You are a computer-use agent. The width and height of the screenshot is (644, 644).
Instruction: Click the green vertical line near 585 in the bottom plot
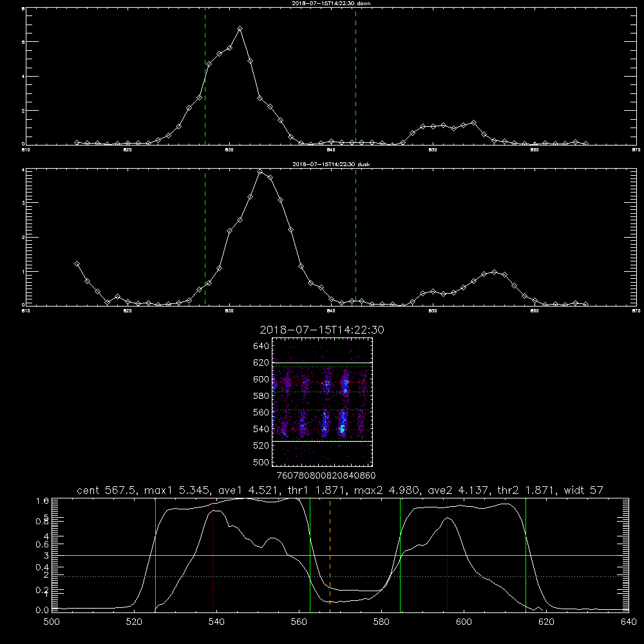pyautogui.click(x=400, y=555)
